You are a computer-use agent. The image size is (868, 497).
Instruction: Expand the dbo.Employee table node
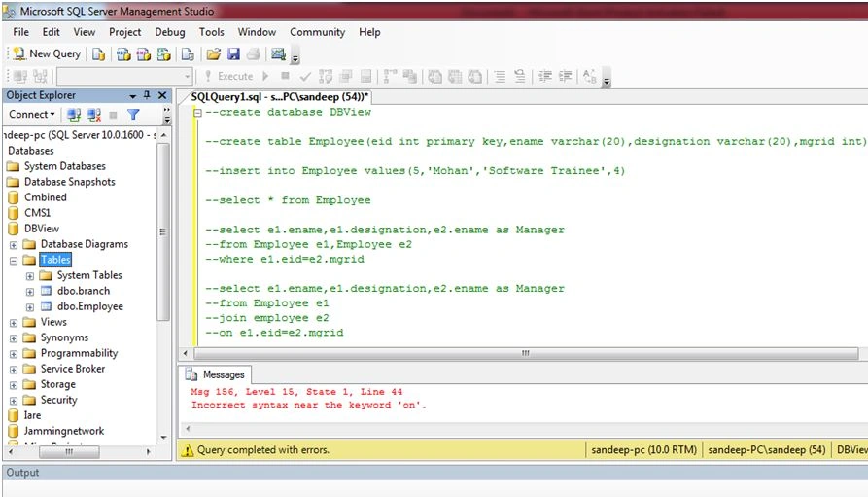point(30,307)
